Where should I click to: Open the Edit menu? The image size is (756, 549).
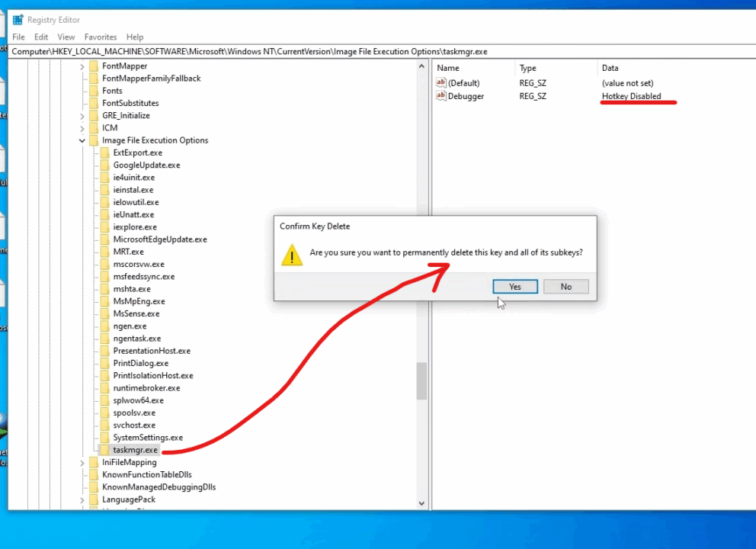(41, 37)
